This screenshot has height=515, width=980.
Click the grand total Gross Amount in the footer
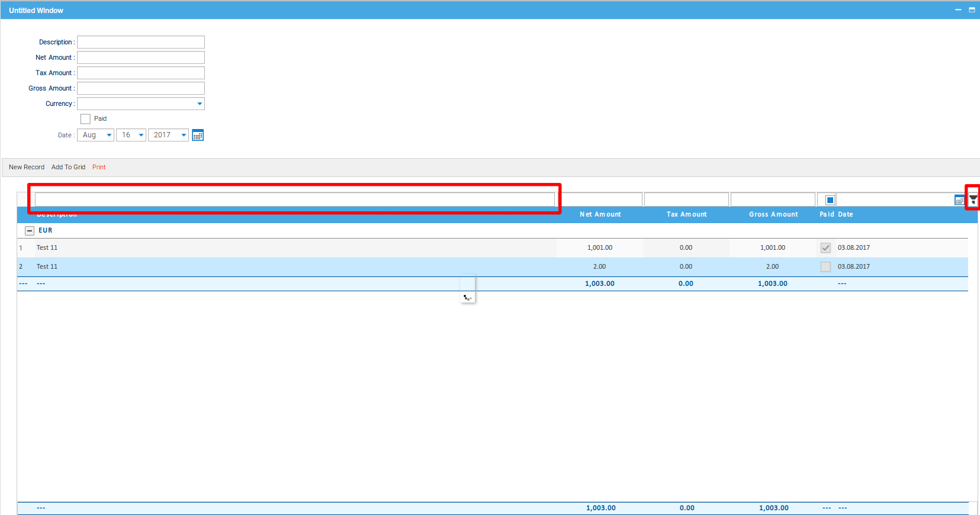click(774, 508)
